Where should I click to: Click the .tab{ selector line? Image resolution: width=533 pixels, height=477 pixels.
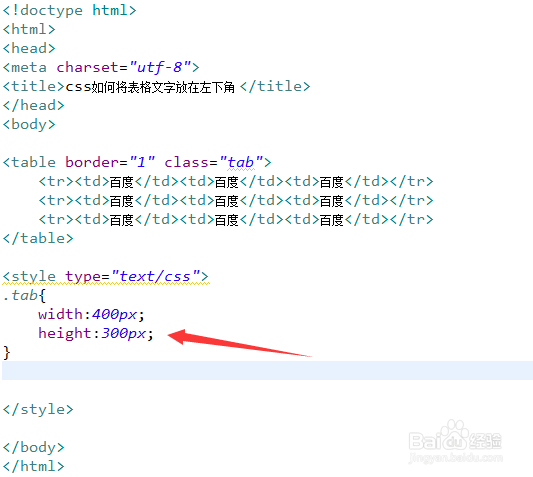(x=24, y=295)
